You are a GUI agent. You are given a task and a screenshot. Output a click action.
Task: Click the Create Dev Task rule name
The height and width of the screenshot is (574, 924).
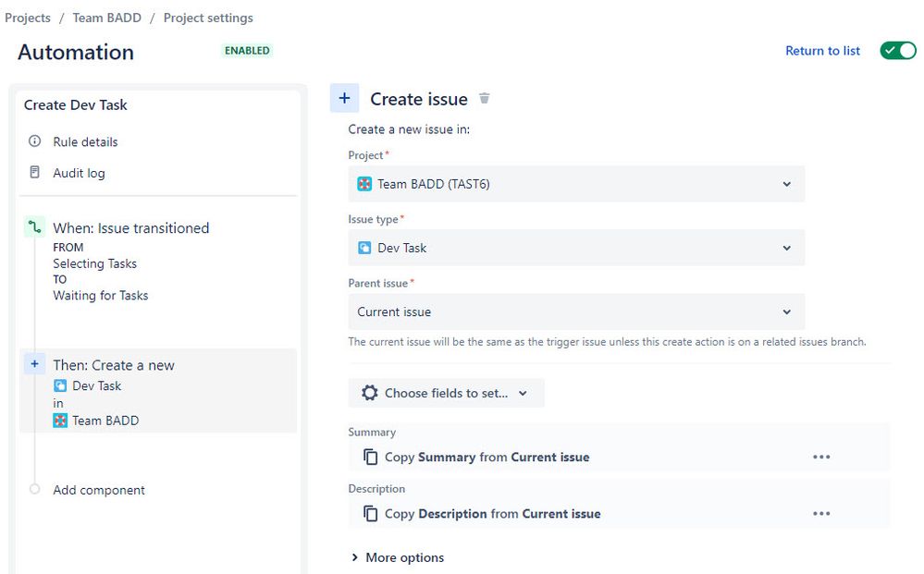[76, 104]
